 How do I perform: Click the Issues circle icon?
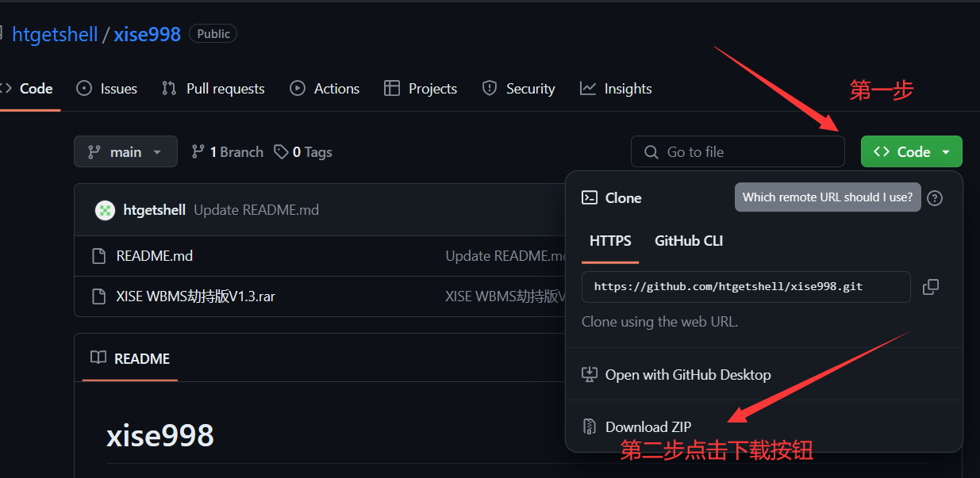pyautogui.click(x=84, y=89)
